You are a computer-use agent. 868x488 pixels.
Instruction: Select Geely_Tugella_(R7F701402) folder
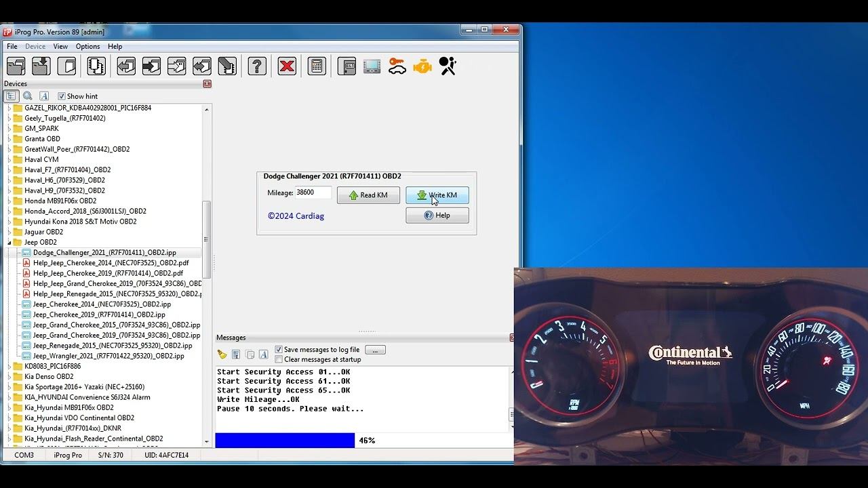[x=65, y=118]
